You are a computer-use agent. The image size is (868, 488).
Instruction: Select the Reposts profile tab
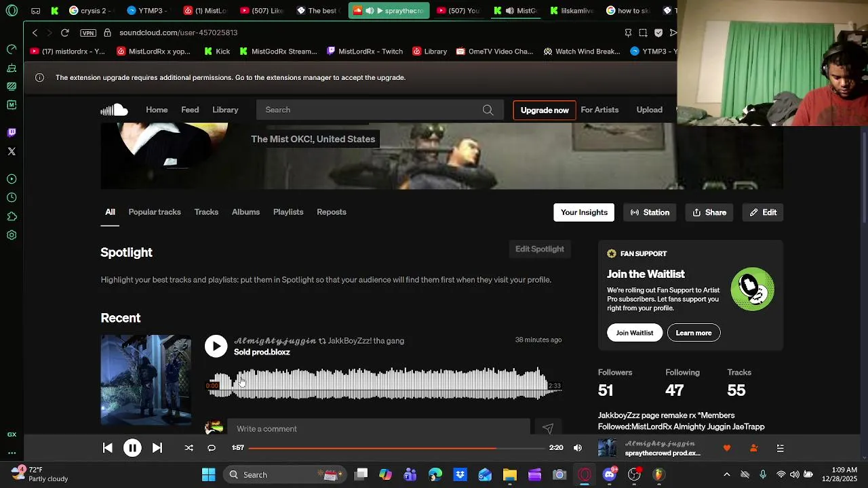click(332, 212)
